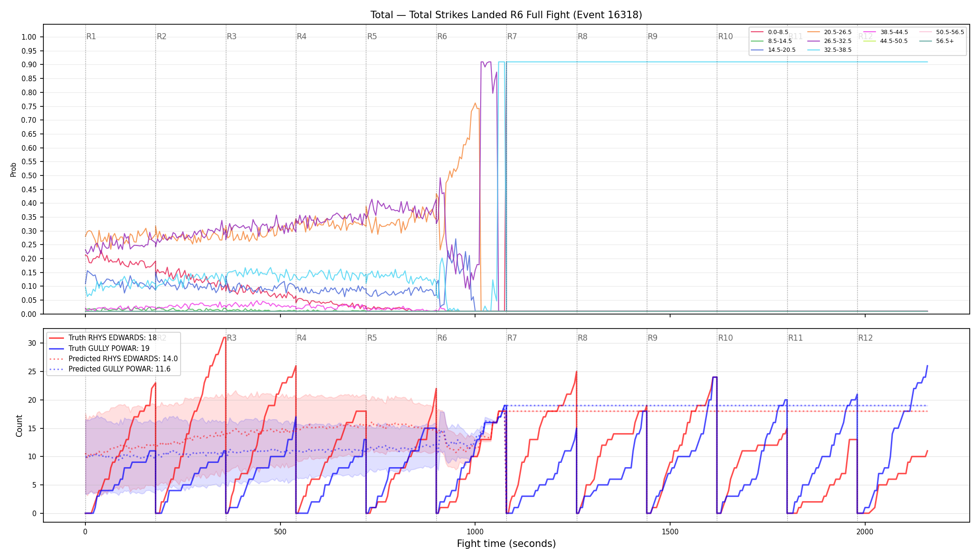Click the 1.00 tick on Prob axis

(x=29, y=37)
